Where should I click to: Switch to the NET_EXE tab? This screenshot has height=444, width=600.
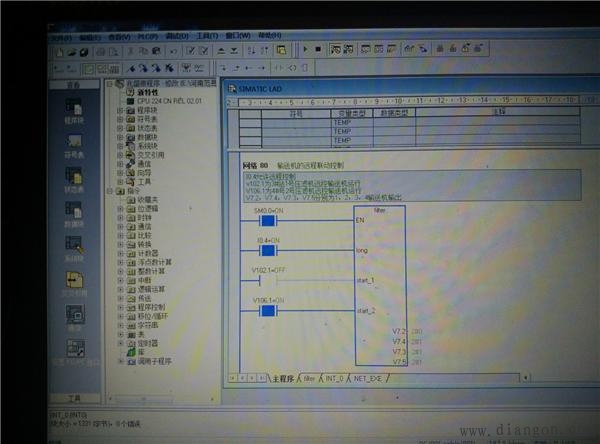click(368, 379)
